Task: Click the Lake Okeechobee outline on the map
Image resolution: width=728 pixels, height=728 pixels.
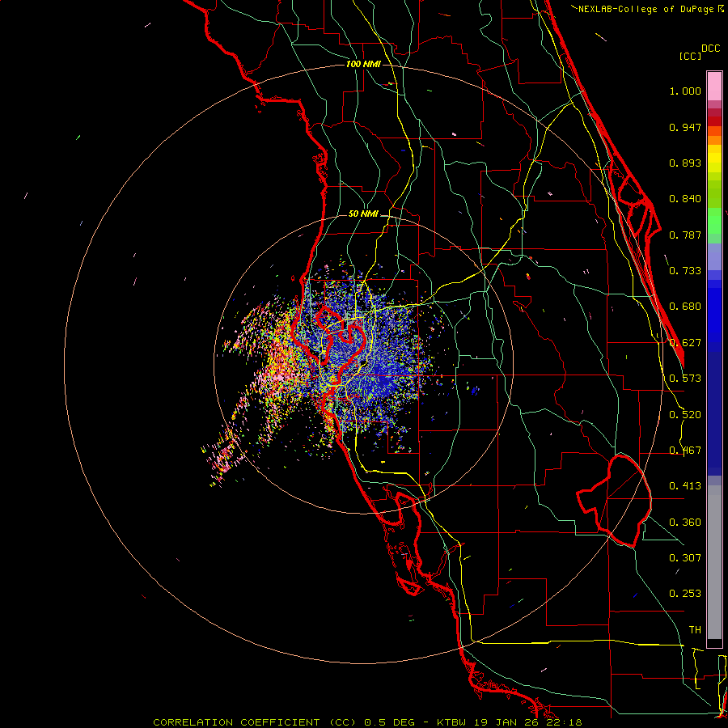Action: (614, 501)
